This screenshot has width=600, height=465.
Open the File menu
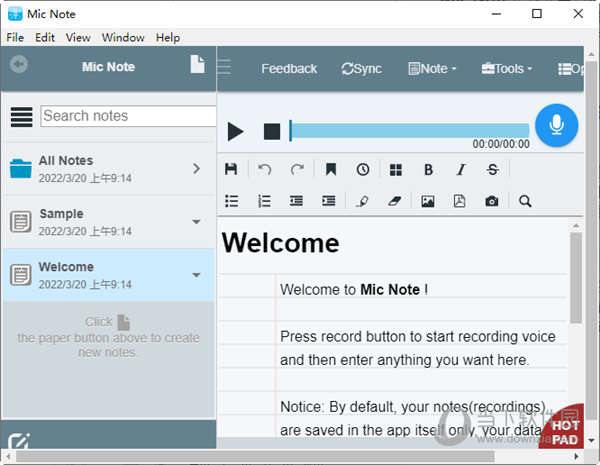[15, 38]
